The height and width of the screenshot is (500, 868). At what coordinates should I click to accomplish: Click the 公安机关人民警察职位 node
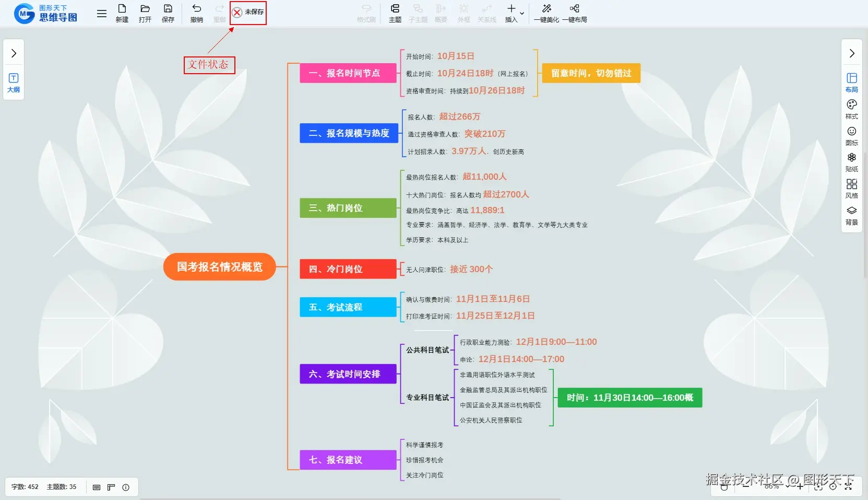[491, 420]
